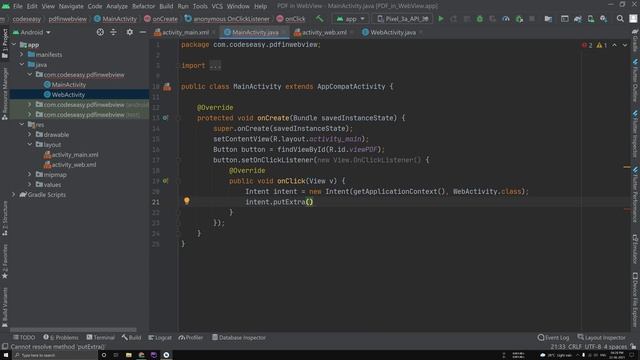Click the Collapse All icon in Project panel
This screenshot has width=640, height=360.
point(113,32)
